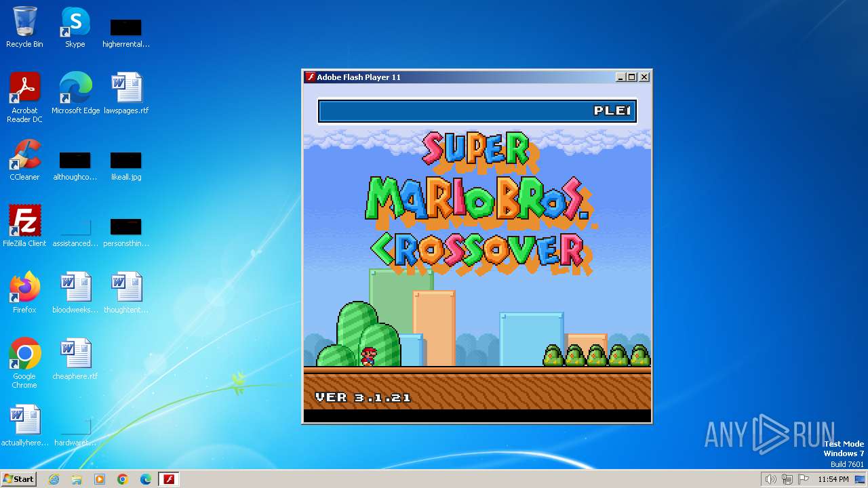Launch Microsoft Edge desktop shortcut
This screenshot has height=488, width=868.
(75, 94)
